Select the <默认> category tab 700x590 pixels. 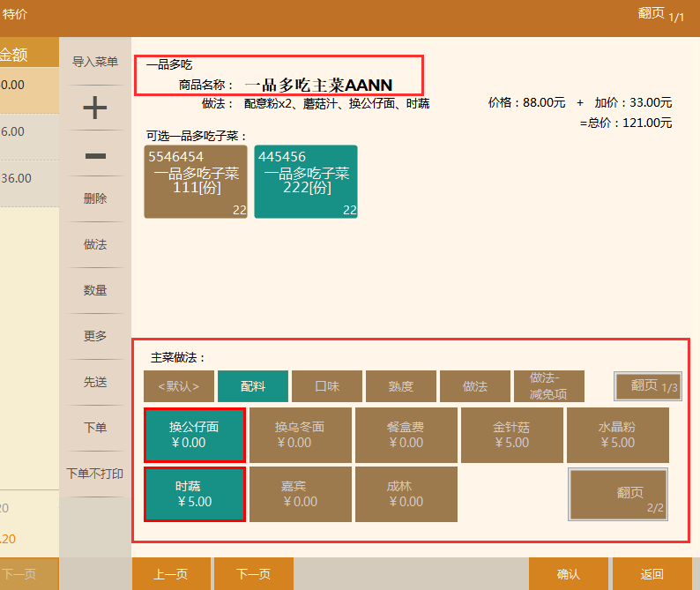pyautogui.click(x=178, y=386)
